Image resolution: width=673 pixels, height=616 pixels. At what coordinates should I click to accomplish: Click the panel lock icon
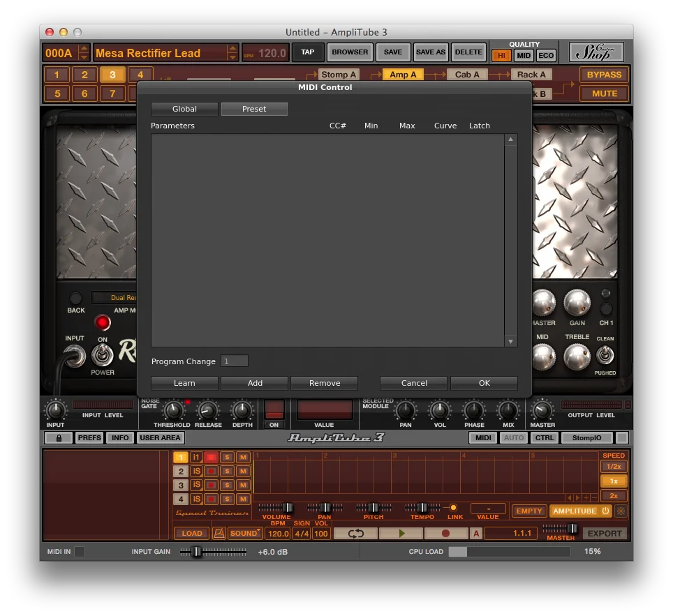pos(58,438)
